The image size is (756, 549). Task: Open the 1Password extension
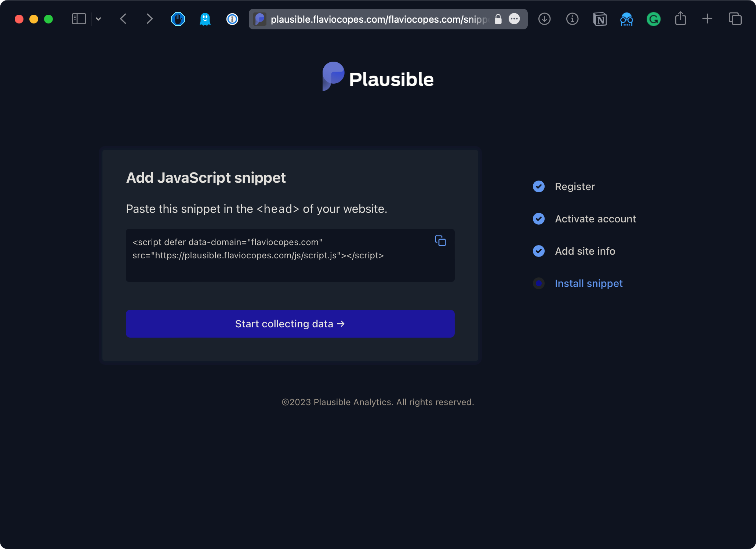pyautogui.click(x=232, y=19)
